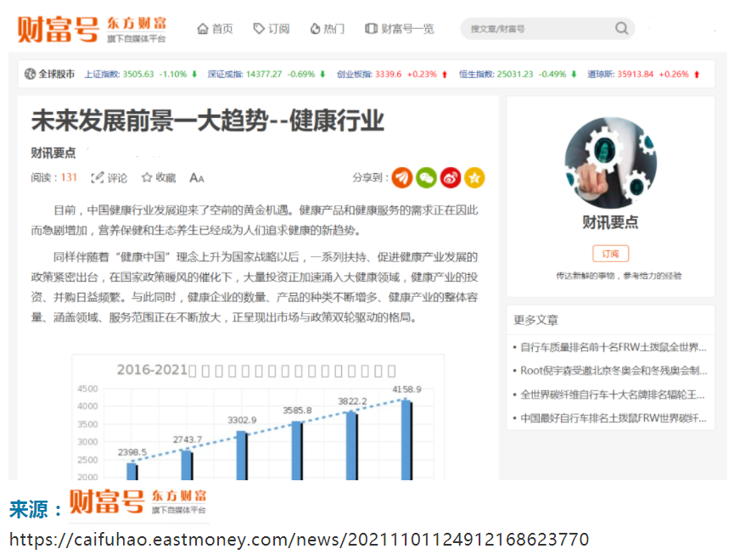The width and height of the screenshot is (740, 560).
Task: Share via the orange 东方财富 share icon
Action: (402, 178)
